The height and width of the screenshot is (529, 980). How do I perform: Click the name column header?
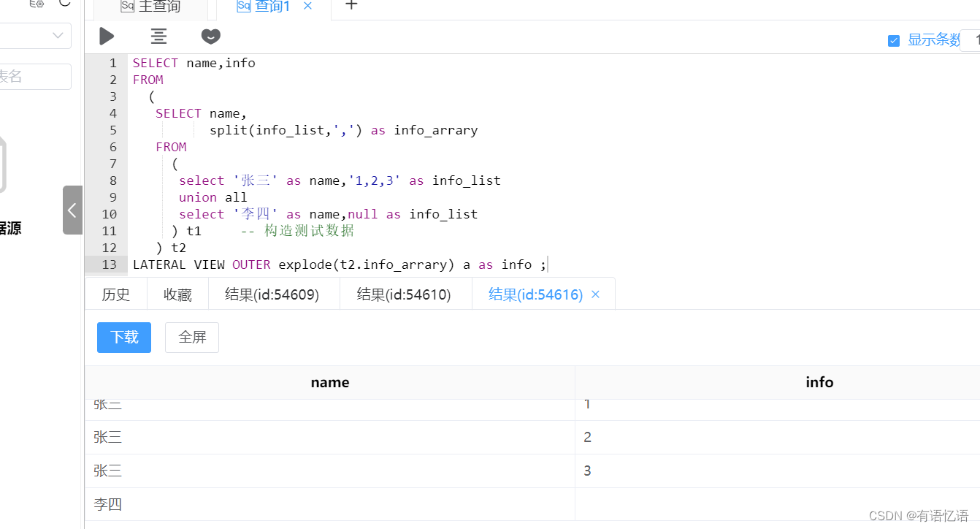(x=330, y=382)
